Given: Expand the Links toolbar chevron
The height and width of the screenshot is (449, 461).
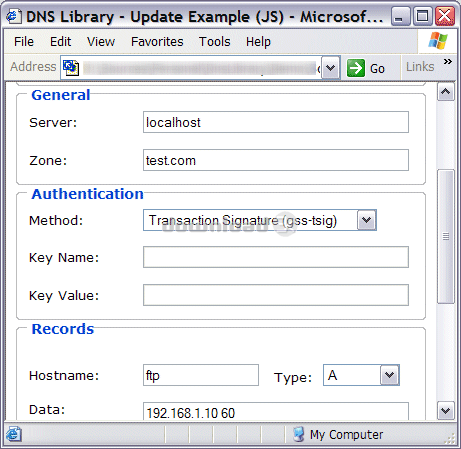Looking at the screenshot, I should tap(448, 61).
